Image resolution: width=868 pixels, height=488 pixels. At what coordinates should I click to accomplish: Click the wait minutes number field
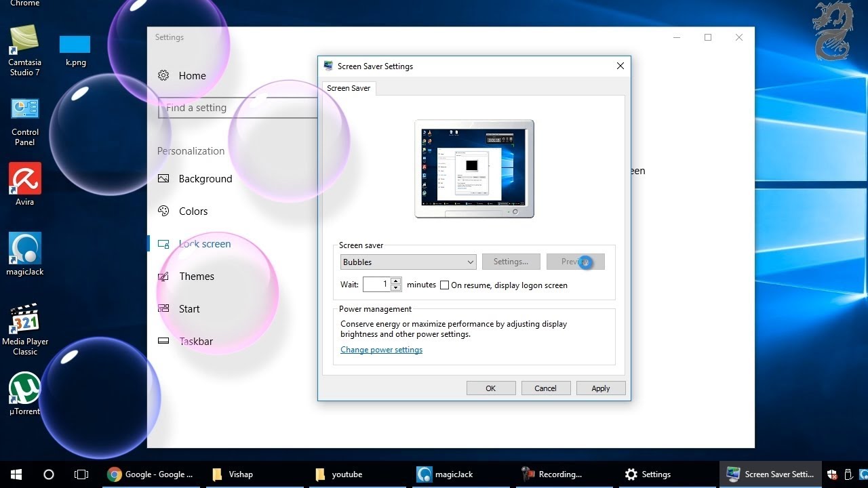click(x=377, y=285)
